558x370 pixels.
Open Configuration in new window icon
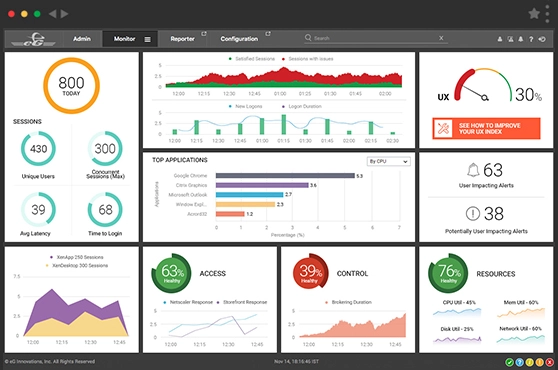click(268, 34)
